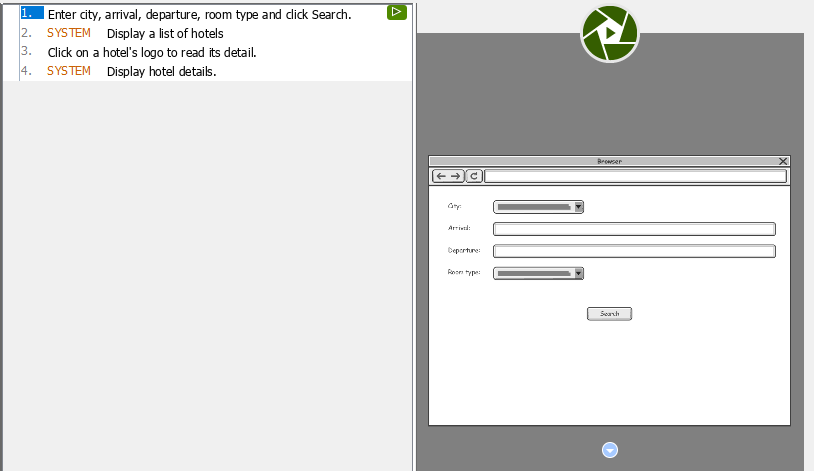Click the round green aperture logo
The height and width of the screenshot is (471, 814).
coord(609,33)
